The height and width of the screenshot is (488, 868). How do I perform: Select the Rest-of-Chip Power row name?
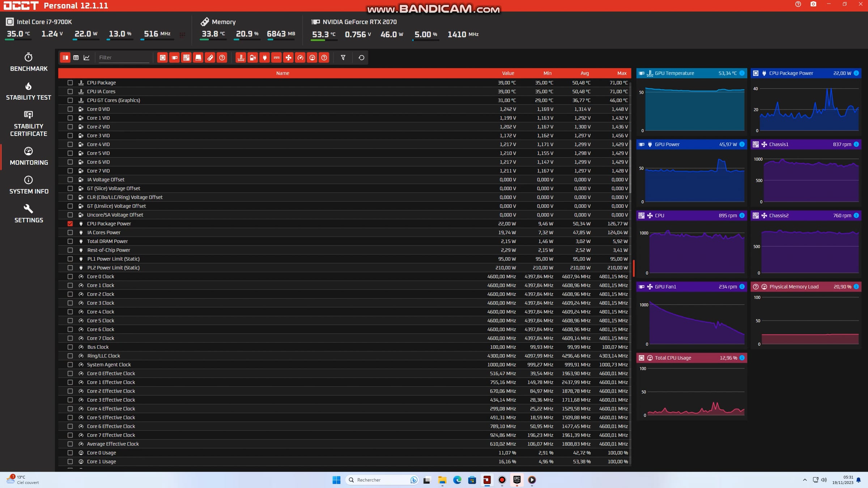(x=109, y=250)
